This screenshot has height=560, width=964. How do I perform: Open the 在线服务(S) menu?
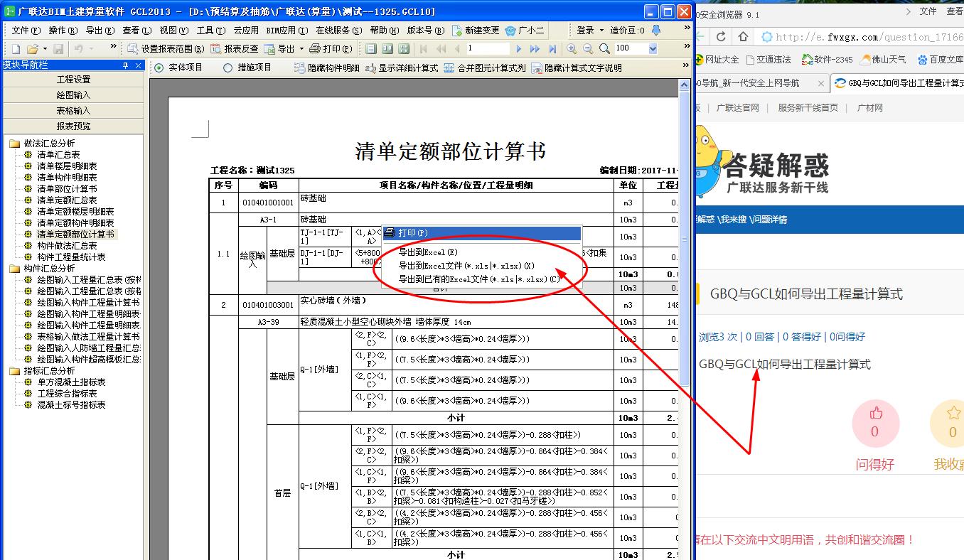tap(339, 31)
